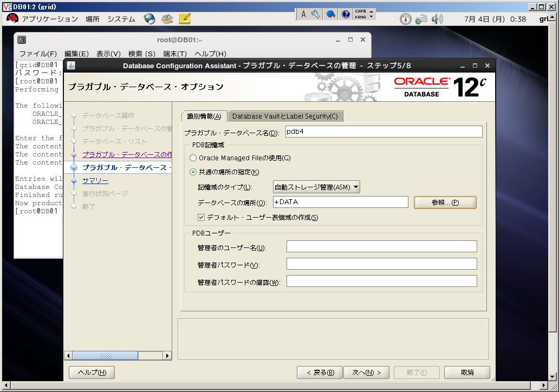Click the root@DB01:~ terminal title
The height and width of the screenshot is (392, 559).
[x=179, y=40]
